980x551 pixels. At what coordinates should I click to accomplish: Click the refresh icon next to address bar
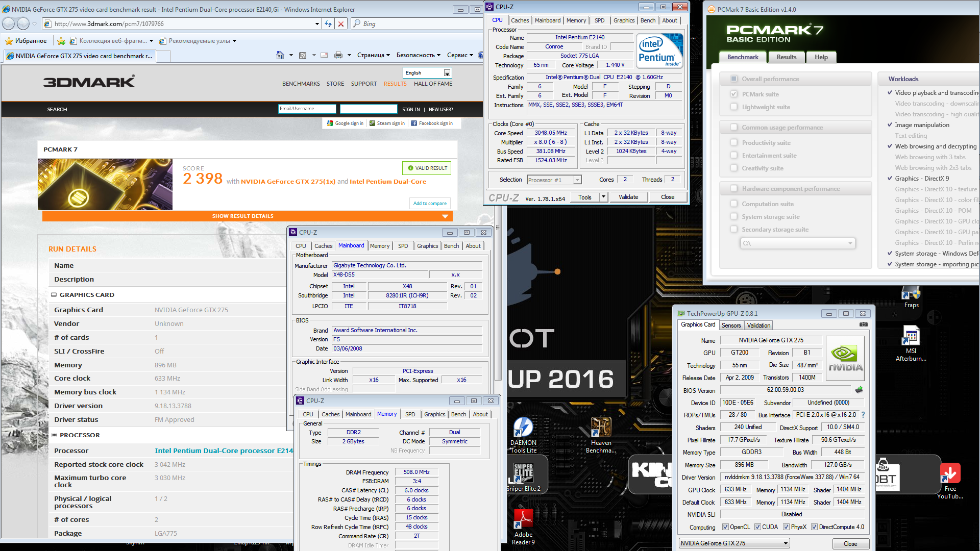point(328,23)
